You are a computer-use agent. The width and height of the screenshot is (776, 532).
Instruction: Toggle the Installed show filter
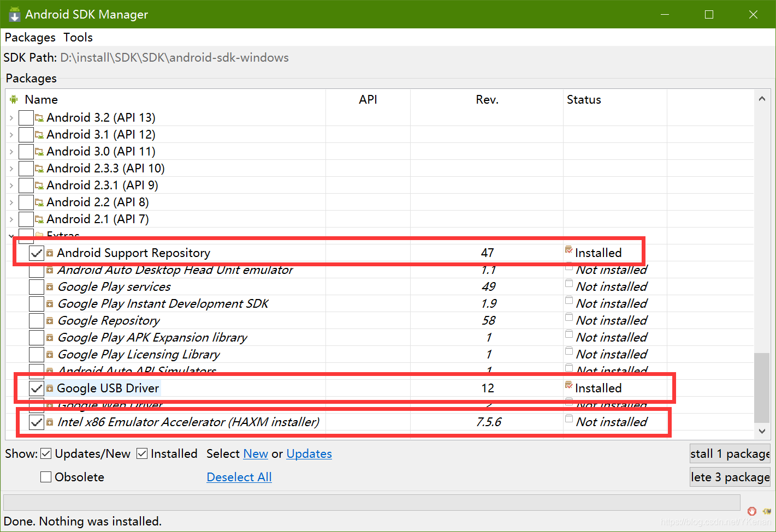(x=142, y=454)
